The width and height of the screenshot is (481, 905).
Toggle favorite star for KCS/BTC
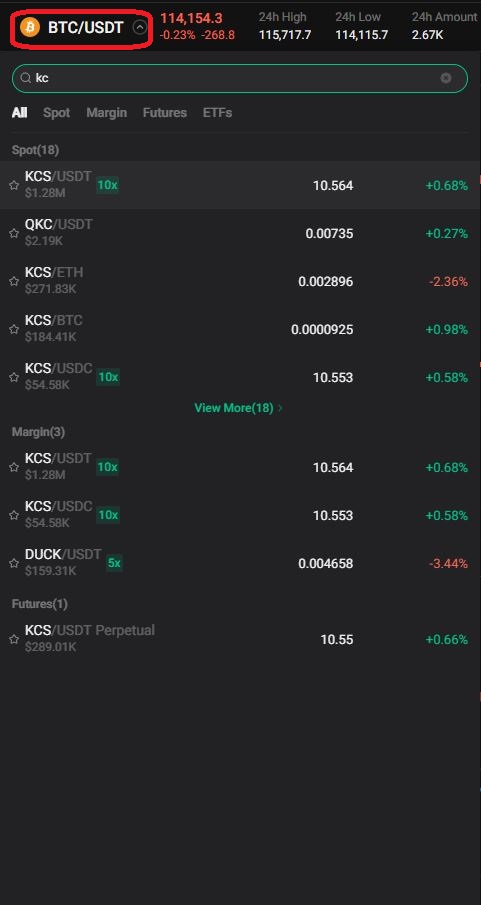tap(14, 329)
